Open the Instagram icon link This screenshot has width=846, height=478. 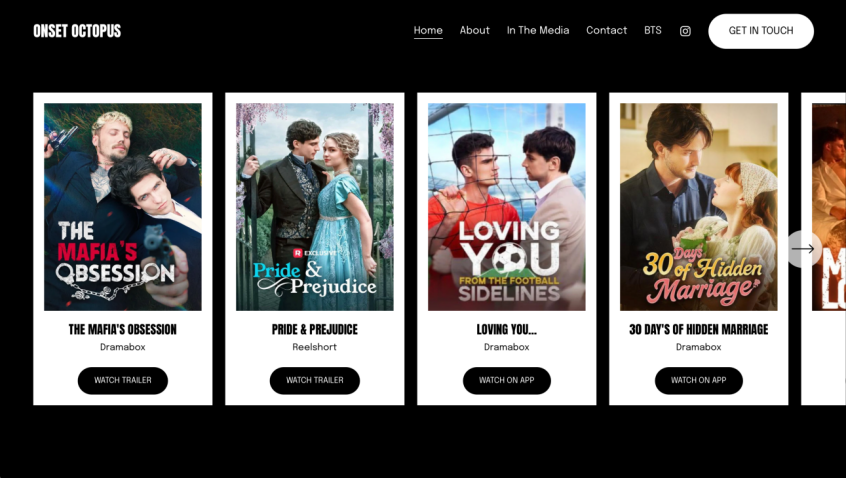[685, 31]
